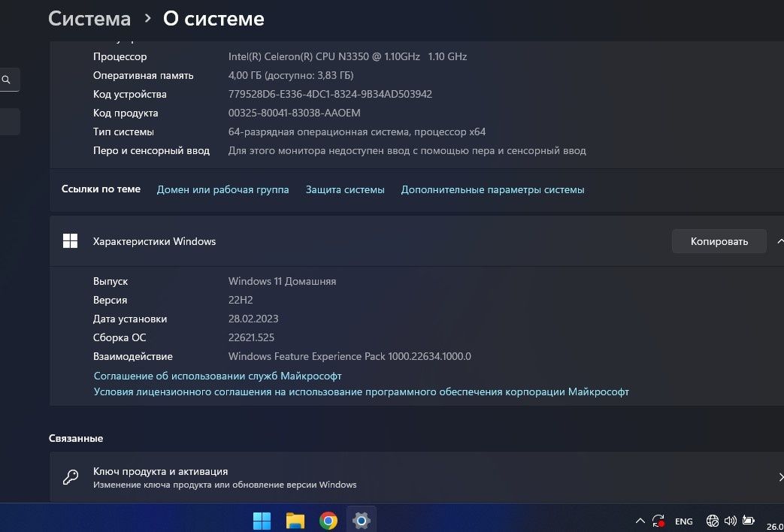Click the install date 28.02.2023
This screenshot has height=532, width=784.
[253, 319]
